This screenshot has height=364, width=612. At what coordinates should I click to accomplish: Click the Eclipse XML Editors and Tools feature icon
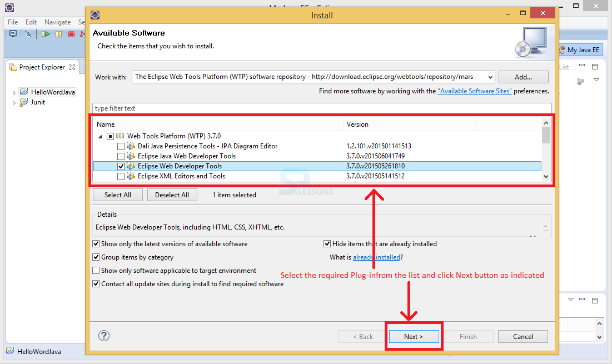click(131, 176)
